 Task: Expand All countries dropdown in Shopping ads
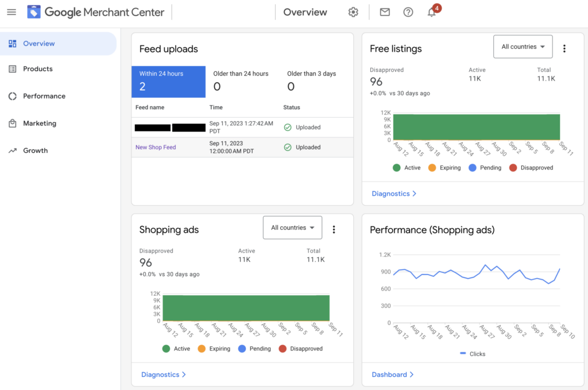coord(292,227)
